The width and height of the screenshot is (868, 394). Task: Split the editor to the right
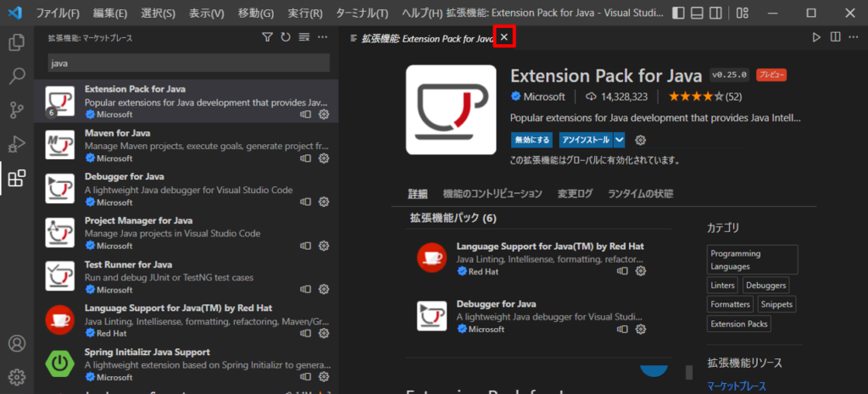pos(835,37)
